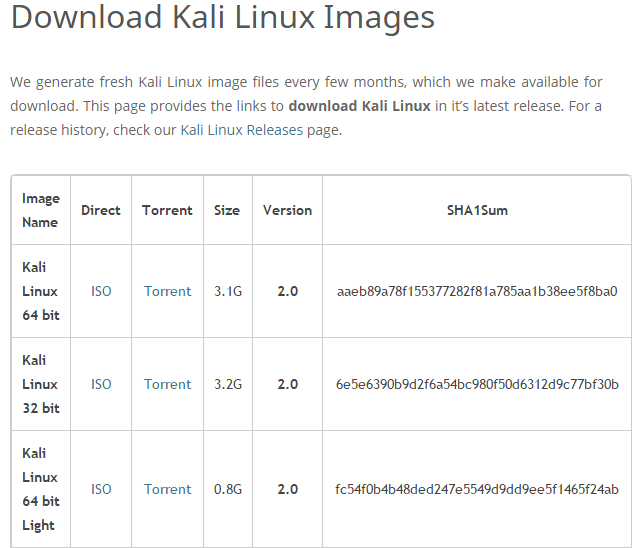Get the Kali Linux 64 bit Light Torrent
Image resolution: width=632 pixels, height=548 pixels.
(168, 489)
